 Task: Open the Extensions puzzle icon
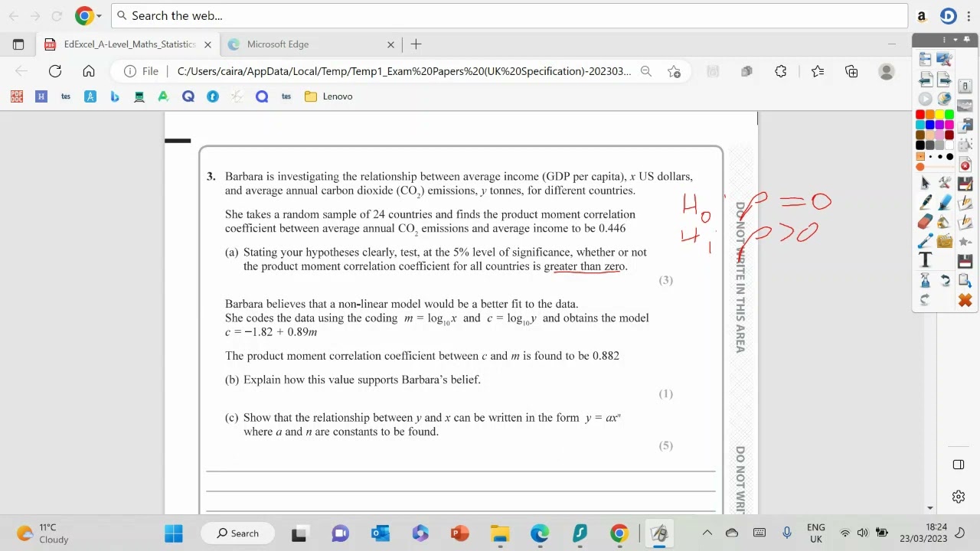(x=781, y=71)
